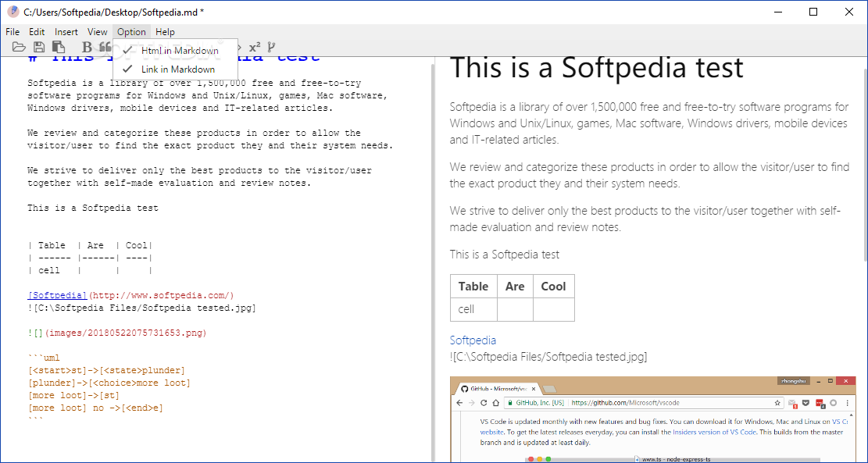Insert blockquote using the quote marks icon
Viewport: 868px width, 463px height.
(105, 48)
